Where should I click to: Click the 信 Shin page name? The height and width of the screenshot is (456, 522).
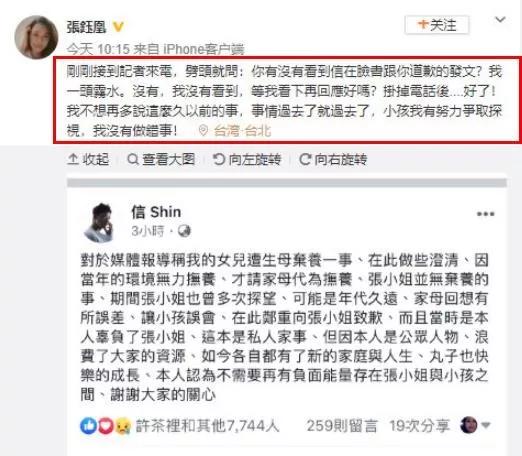(x=156, y=212)
